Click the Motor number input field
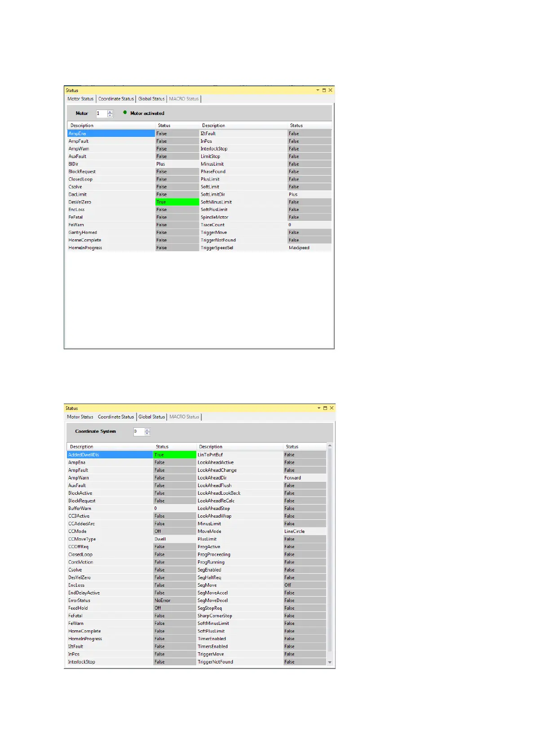Image resolution: width=535 pixels, height=756 pixels. coord(102,114)
